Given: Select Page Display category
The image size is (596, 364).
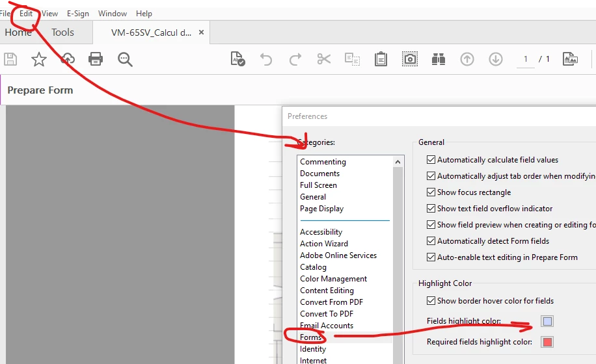Looking at the screenshot, I should pos(321,209).
